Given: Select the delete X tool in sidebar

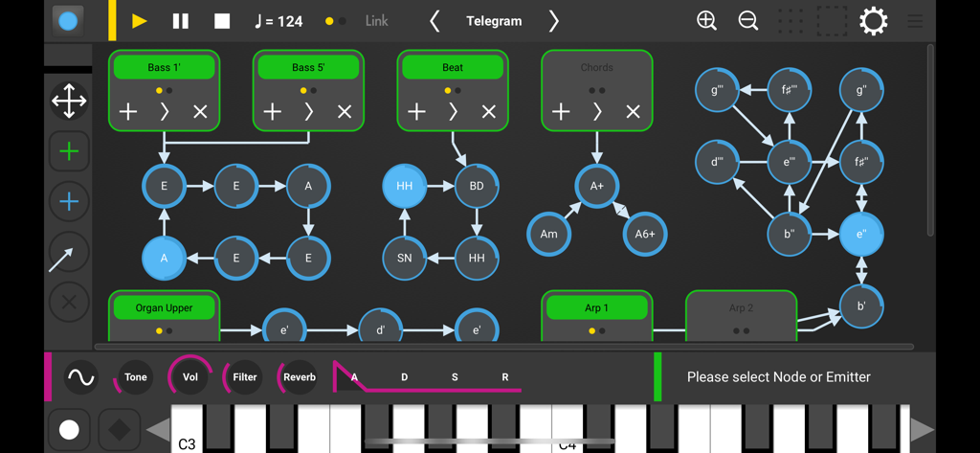Looking at the screenshot, I should pos(69,303).
